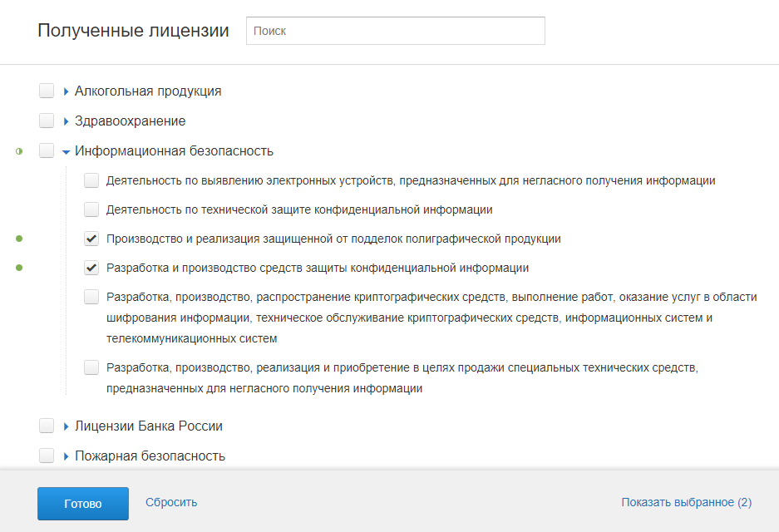Check the Здравоохранение checkbox

tap(47, 121)
